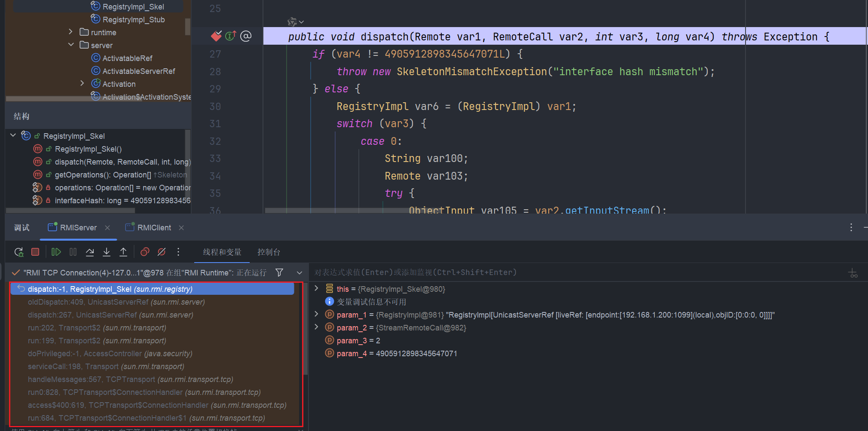This screenshot has width=868, height=431.
Task: Select getOperations() in the structure panel
Action: (110, 175)
